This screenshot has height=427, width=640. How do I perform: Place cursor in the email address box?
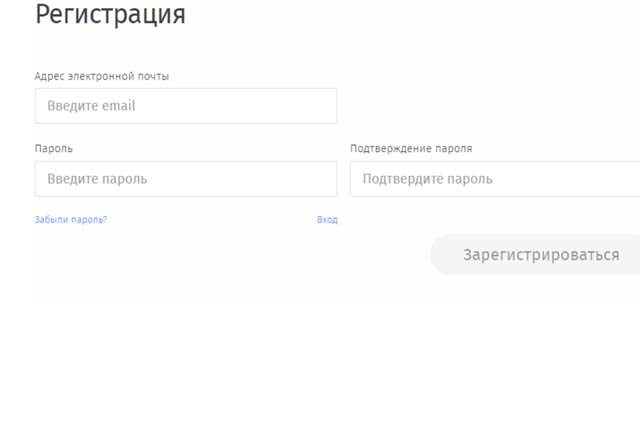[186, 106]
